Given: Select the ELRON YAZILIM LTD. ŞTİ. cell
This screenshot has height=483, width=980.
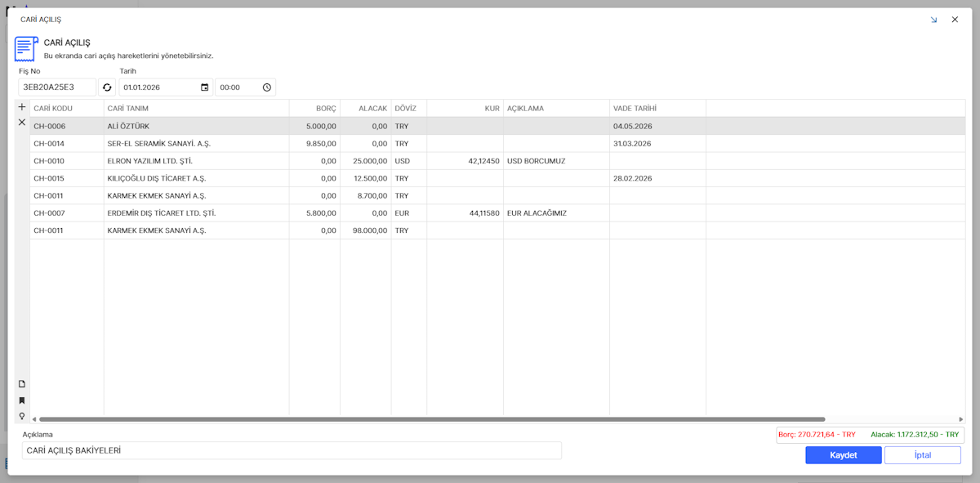Looking at the screenshot, I should click(x=196, y=161).
